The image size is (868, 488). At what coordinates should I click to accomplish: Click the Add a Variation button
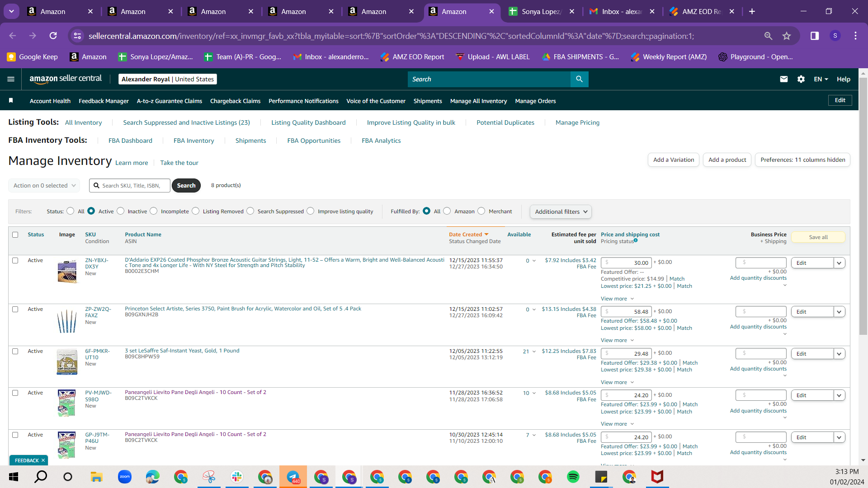pyautogui.click(x=673, y=160)
